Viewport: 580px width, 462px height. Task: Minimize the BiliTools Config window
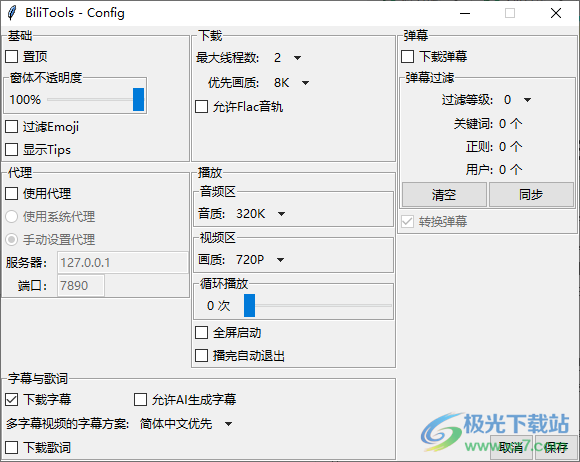tap(465, 13)
